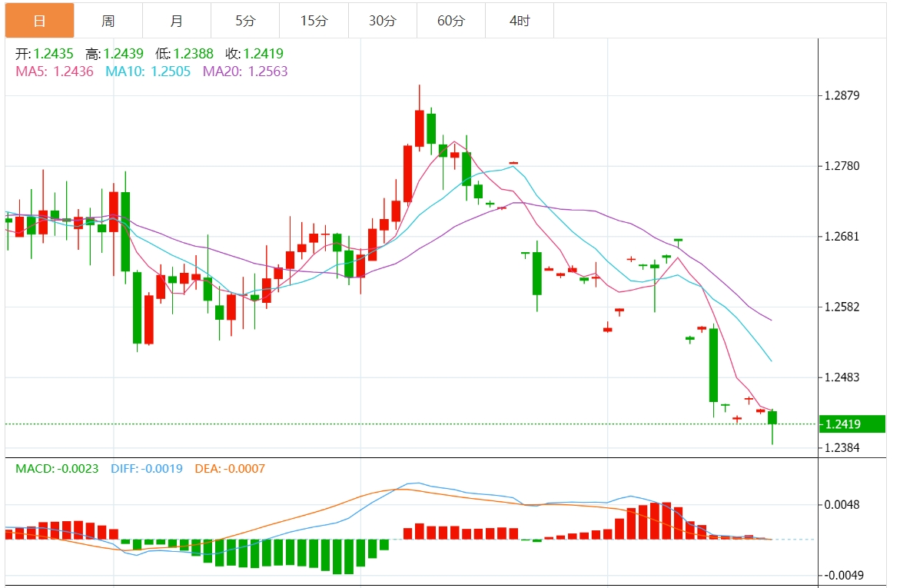Show the 60分 chart view

tap(451, 21)
